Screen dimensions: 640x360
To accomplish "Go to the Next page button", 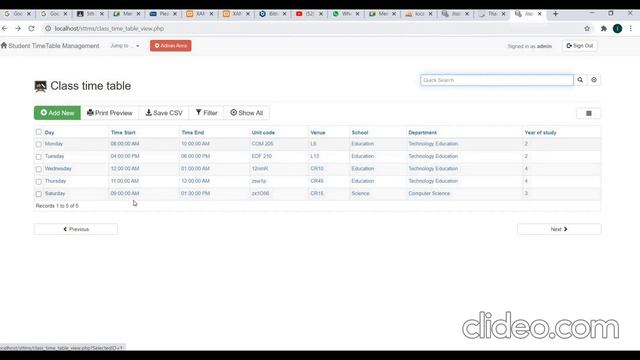I will [559, 229].
